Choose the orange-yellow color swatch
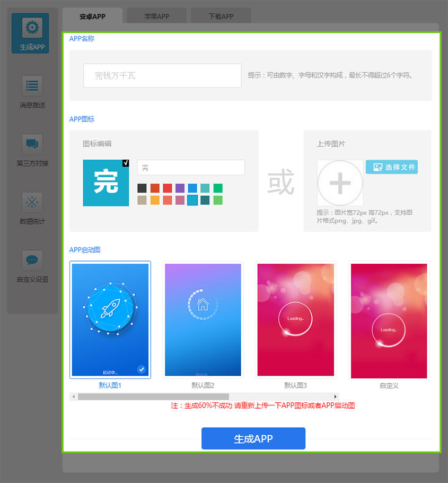 [154, 200]
